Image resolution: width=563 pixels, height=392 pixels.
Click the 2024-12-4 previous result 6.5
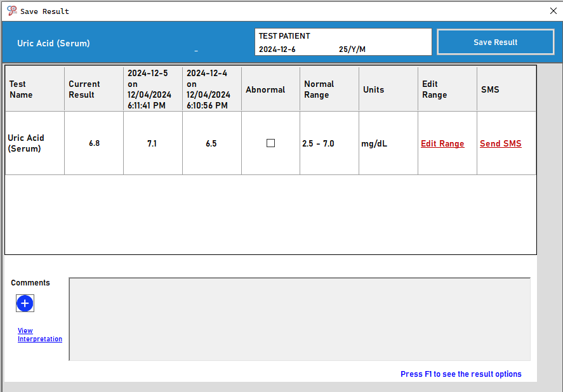(x=211, y=144)
